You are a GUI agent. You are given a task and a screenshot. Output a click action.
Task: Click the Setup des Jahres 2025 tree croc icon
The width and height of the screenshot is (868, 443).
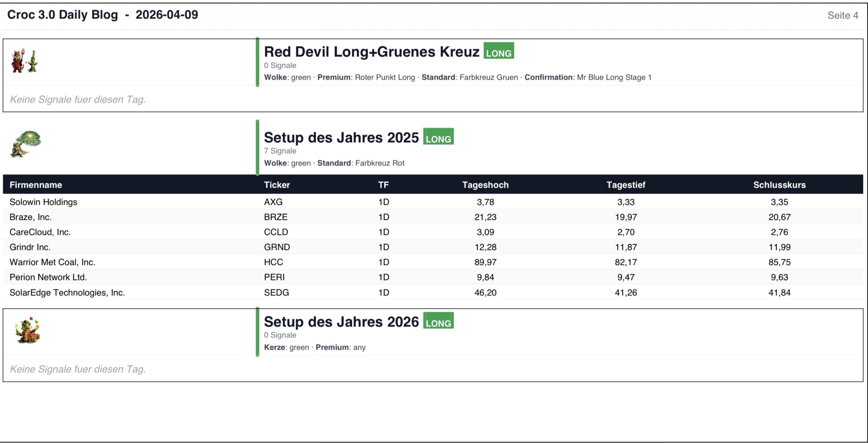pyautogui.click(x=26, y=144)
